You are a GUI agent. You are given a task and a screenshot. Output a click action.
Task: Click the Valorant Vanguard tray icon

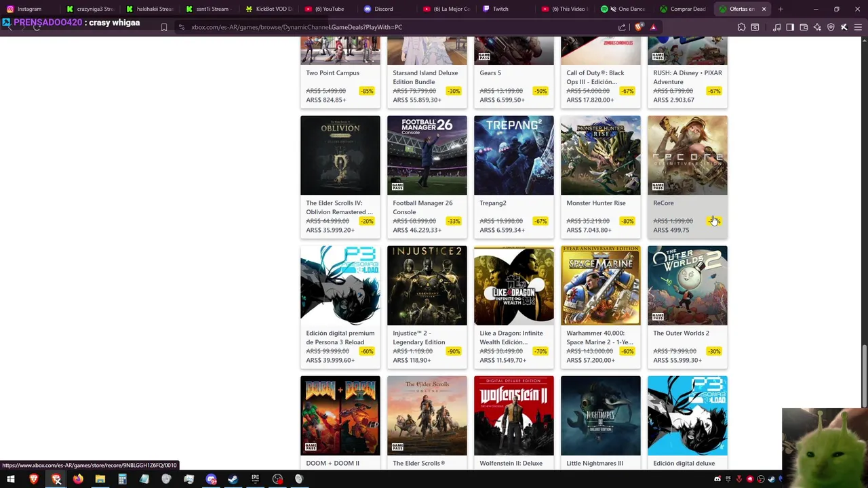(738, 479)
